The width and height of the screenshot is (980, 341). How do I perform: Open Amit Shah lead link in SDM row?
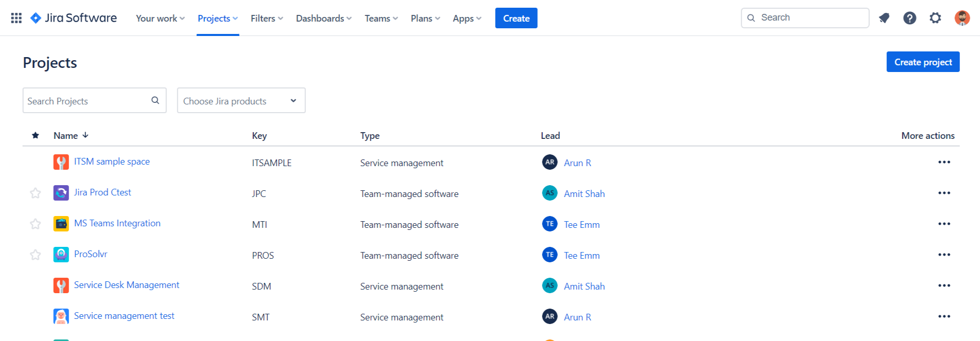coord(584,286)
